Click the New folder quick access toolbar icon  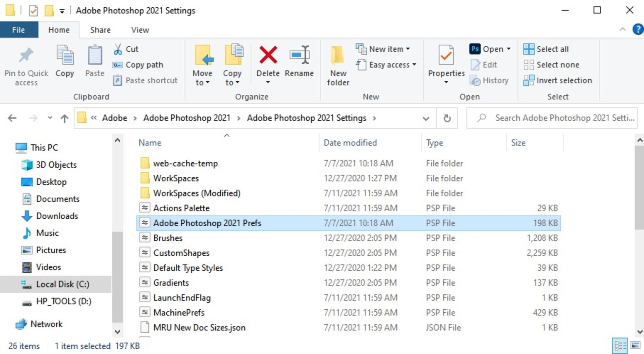point(49,11)
